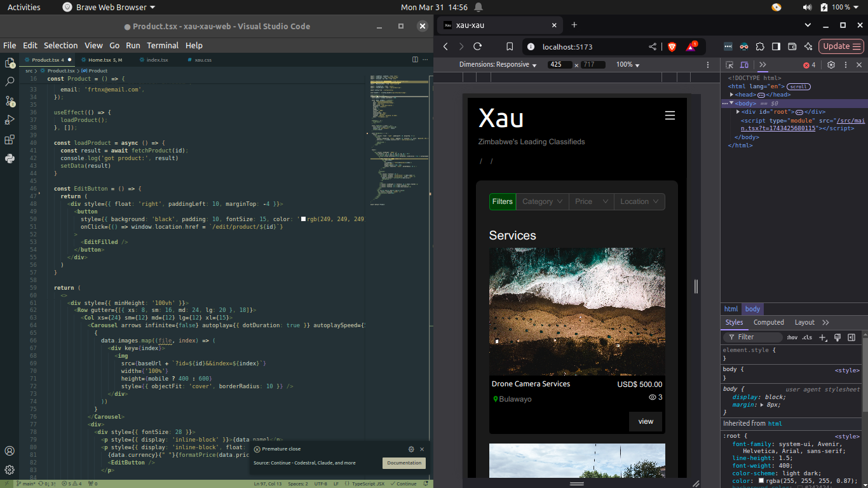Click the view button on Drone Camera Services
This screenshot has height=488, width=868.
point(646,421)
